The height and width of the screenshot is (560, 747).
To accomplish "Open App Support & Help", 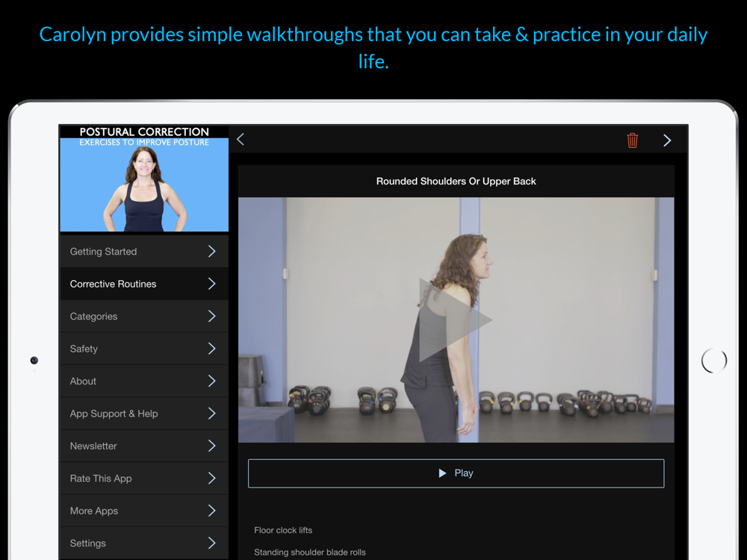I will 144,414.
